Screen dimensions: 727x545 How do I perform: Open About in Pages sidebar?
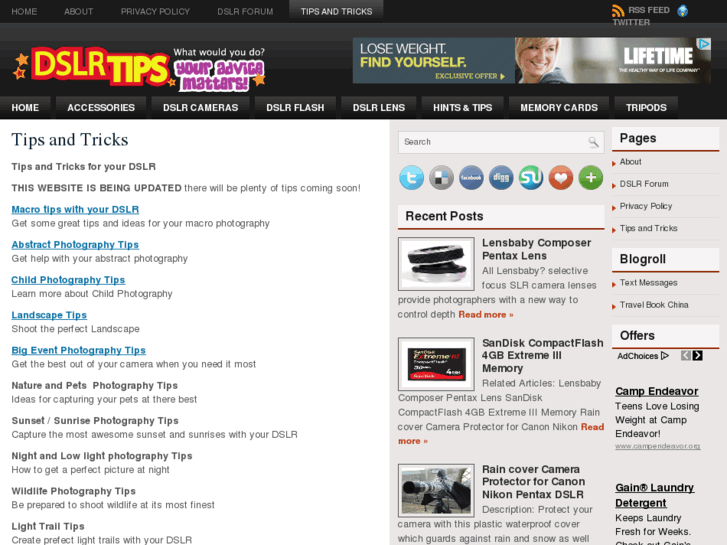click(x=631, y=162)
